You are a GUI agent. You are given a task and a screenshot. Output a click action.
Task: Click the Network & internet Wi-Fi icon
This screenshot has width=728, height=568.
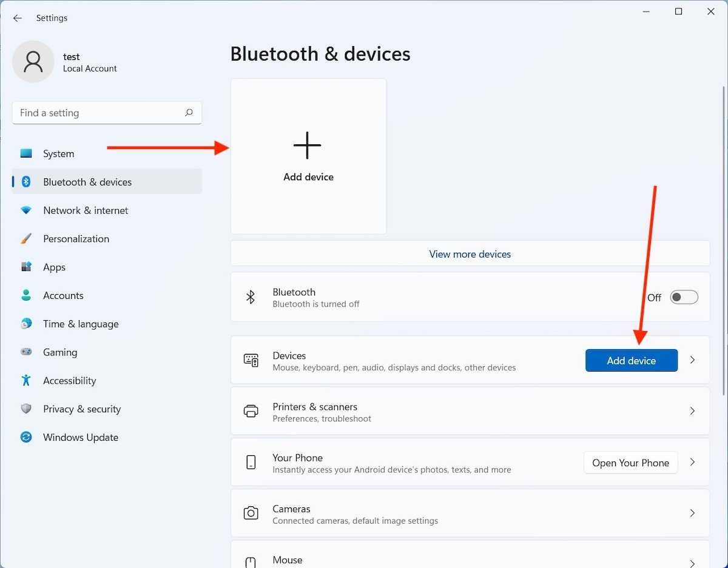pos(26,210)
